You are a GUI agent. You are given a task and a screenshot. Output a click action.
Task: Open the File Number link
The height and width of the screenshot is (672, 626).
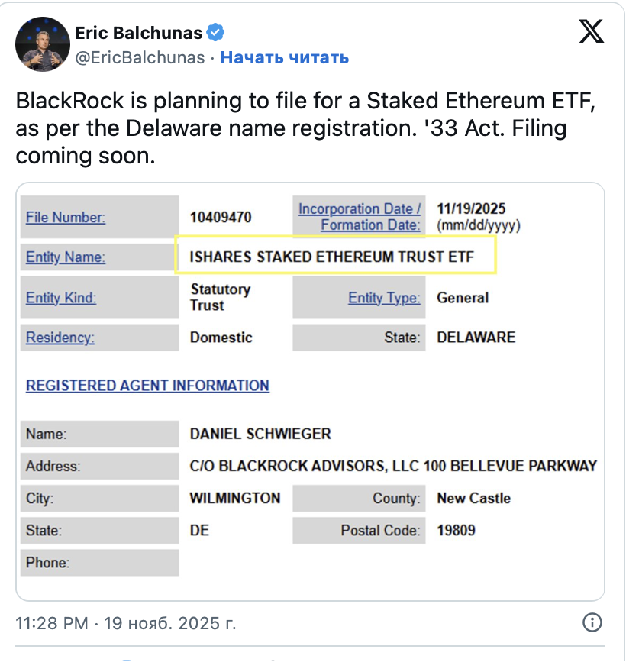coord(66,218)
